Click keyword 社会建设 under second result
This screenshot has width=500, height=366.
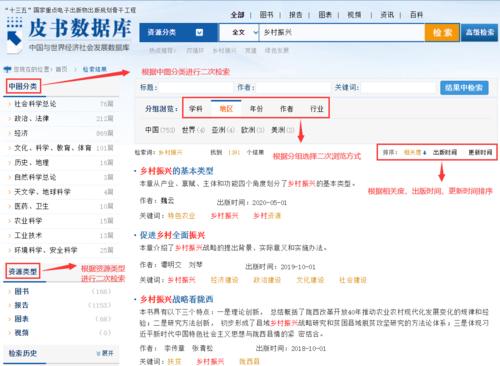(353, 280)
